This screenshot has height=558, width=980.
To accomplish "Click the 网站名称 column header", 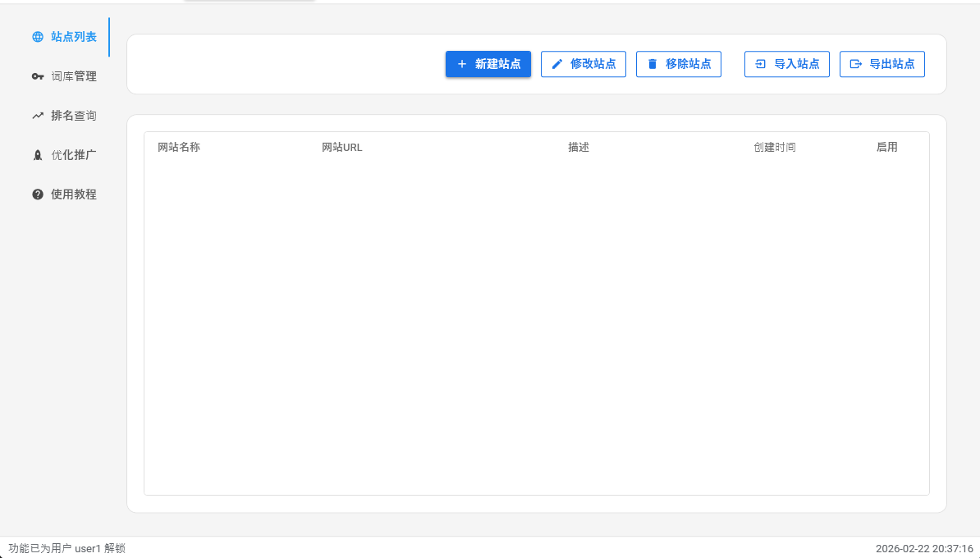I will pyautogui.click(x=179, y=148).
